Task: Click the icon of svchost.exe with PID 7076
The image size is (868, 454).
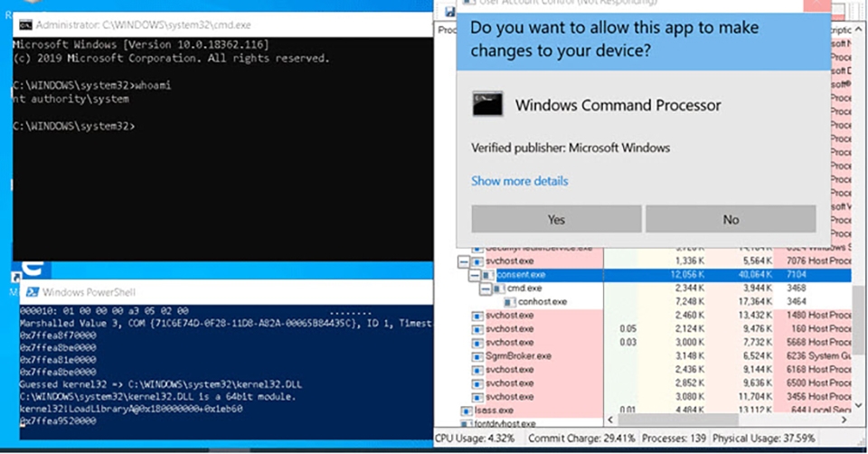Action: point(477,261)
